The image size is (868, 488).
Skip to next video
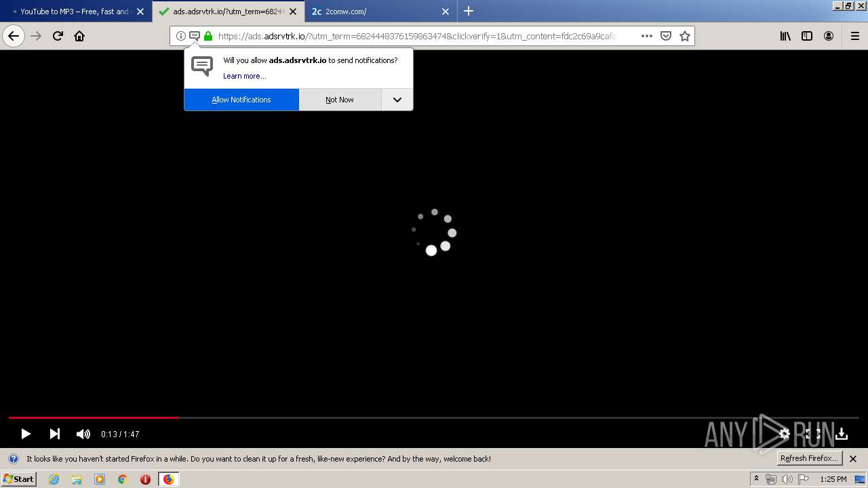tap(55, 434)
